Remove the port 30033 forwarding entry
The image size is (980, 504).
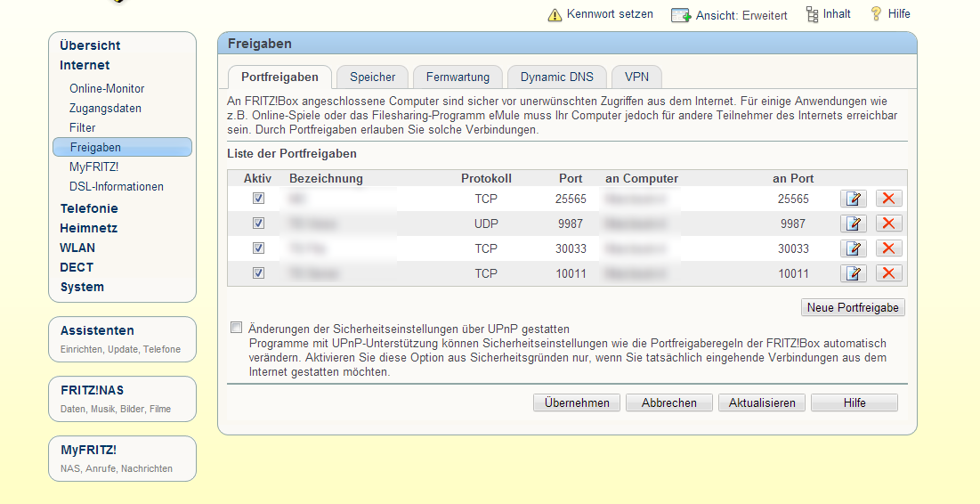click(888, 248)
